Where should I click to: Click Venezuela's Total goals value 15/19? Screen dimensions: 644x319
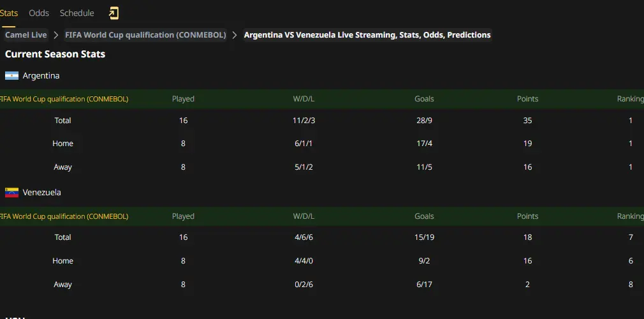424,237
